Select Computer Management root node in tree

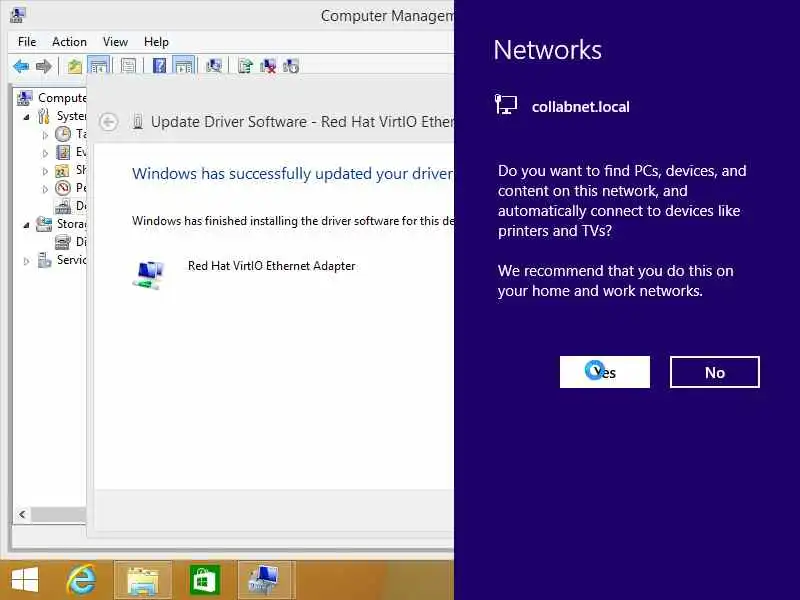click(x=51, y=97)
